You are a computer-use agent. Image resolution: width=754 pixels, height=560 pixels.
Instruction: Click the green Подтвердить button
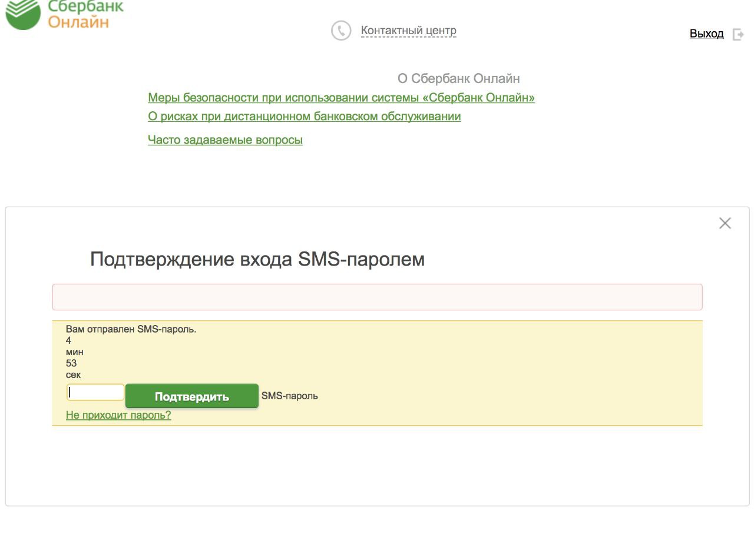(192, 396)
